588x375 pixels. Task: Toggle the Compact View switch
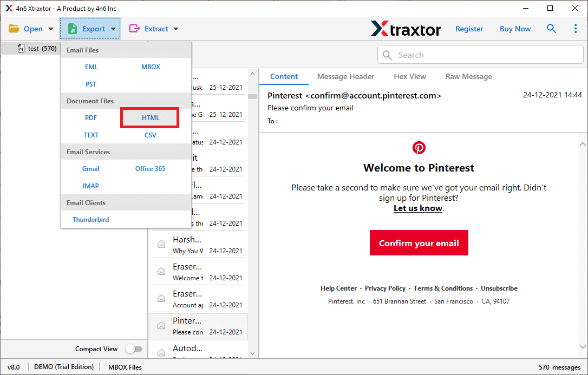(x=134, y=349)
